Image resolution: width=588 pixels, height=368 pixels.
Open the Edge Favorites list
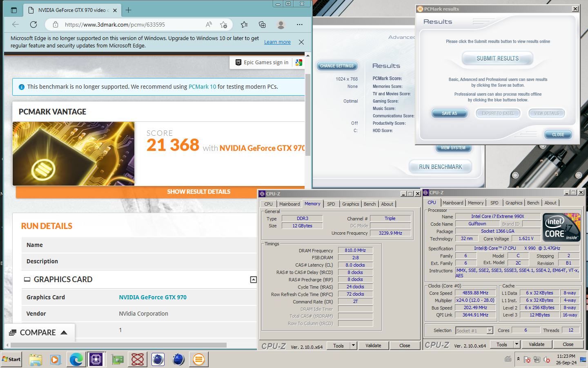click(x=244, y=25)
